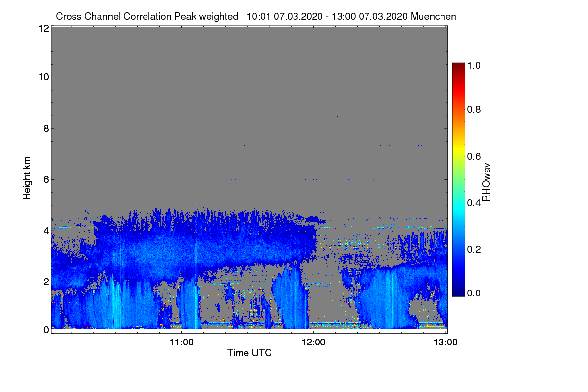The width and height of the screenshot is (588, 392).
Task: Click the height tick label 0
Action: coord(45,330)
